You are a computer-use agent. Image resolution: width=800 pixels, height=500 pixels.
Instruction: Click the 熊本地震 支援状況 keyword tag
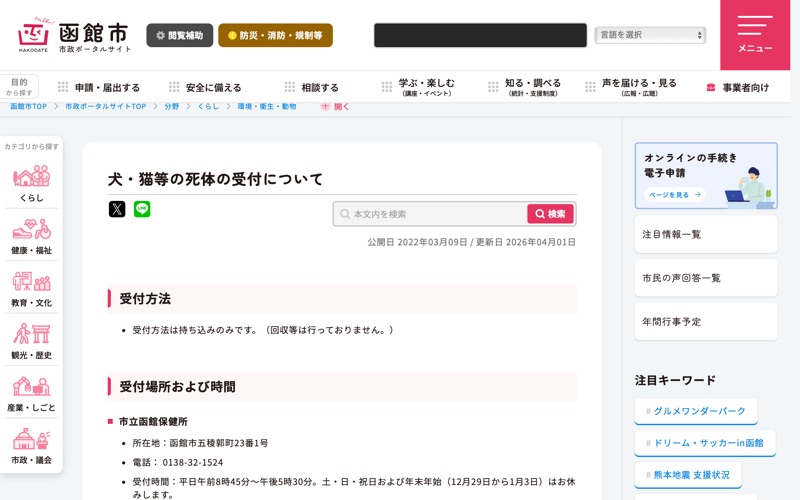[x=688, y=475]
